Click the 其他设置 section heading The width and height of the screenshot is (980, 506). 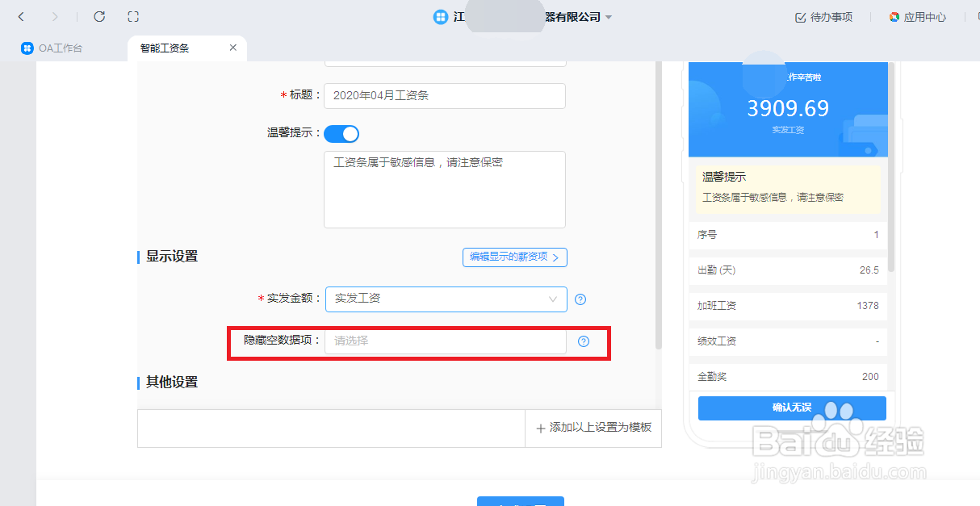172,383
